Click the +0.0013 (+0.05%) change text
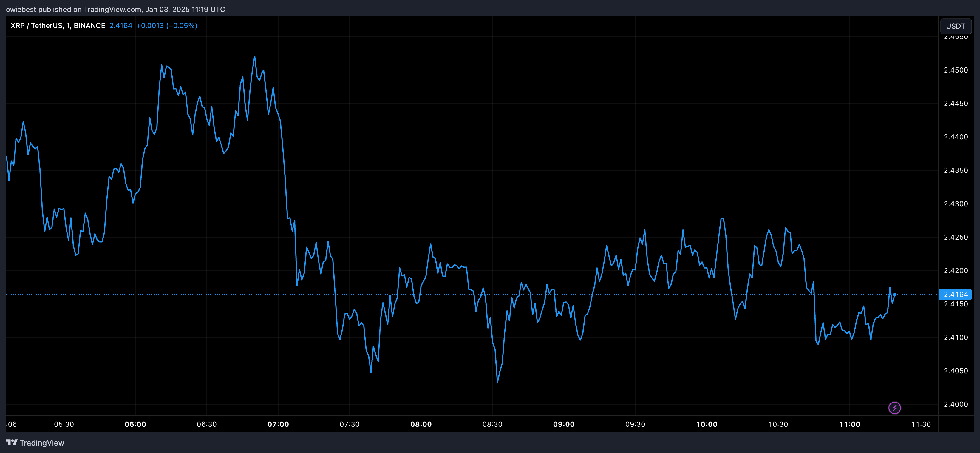The width and height of the screenshot is (980, 453). pos(167,25)
